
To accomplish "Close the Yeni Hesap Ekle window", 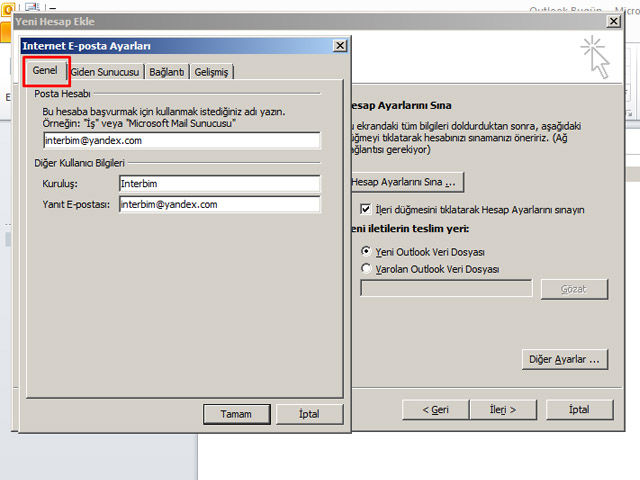I will click(x=612, y=21).
